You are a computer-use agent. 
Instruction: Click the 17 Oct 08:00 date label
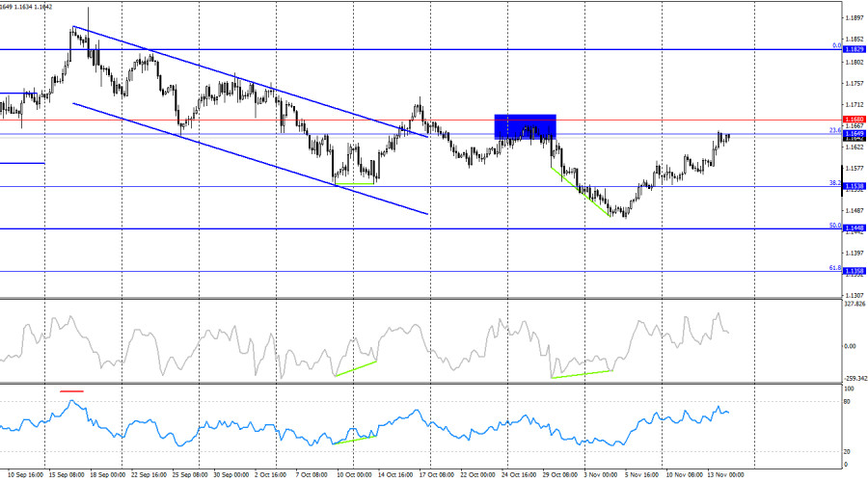point(437,475)
